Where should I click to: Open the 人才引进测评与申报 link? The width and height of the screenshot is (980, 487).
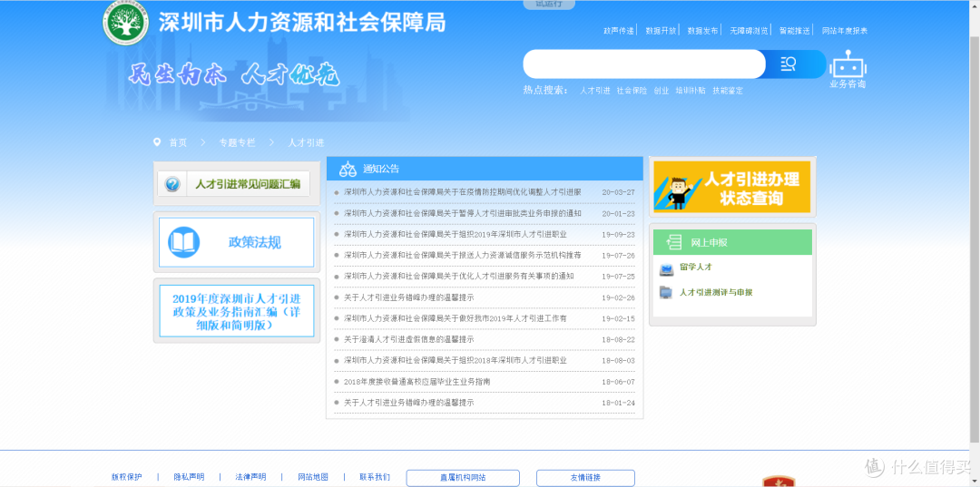click(716, 292)
